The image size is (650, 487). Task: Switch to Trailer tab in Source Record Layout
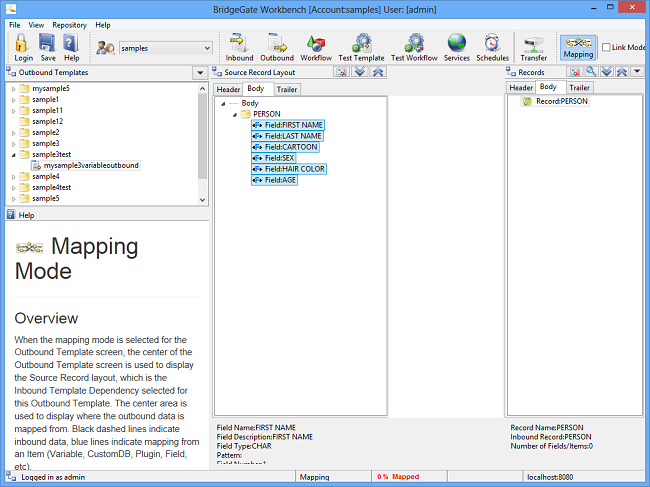287,89
